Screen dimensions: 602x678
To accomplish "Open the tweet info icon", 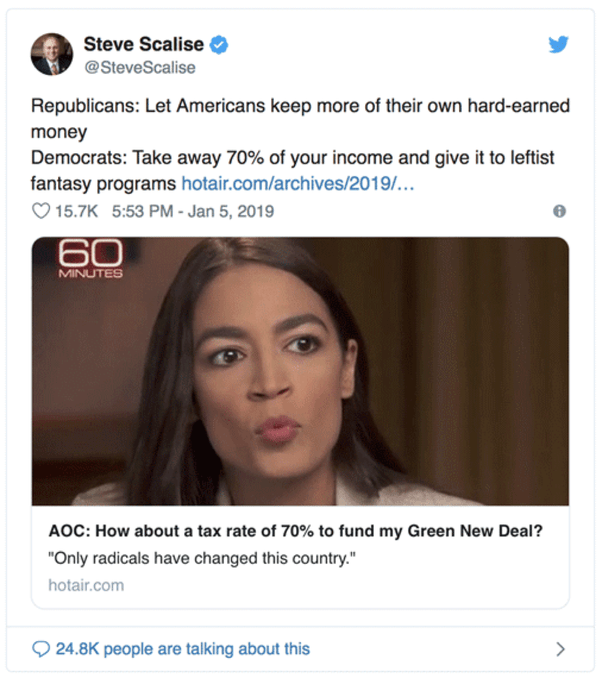I will [559, 211].
